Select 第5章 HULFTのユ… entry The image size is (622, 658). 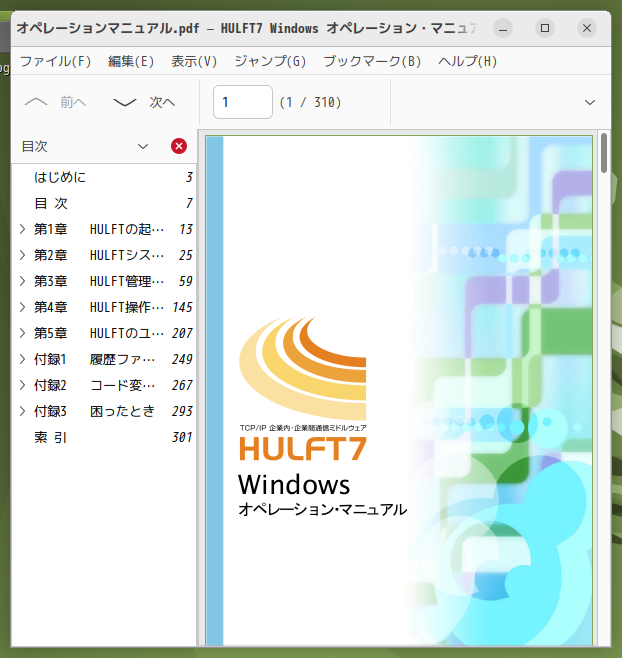(104, 333)
